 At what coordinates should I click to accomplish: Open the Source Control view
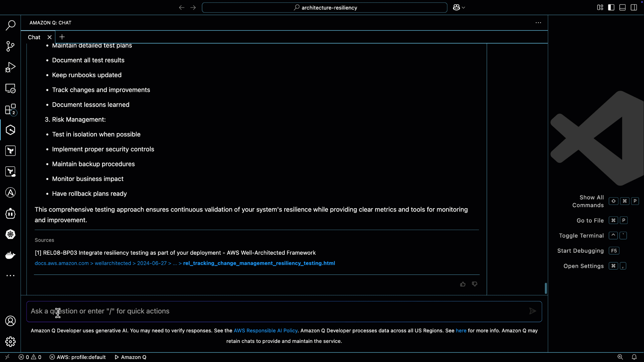coord(10,46)
